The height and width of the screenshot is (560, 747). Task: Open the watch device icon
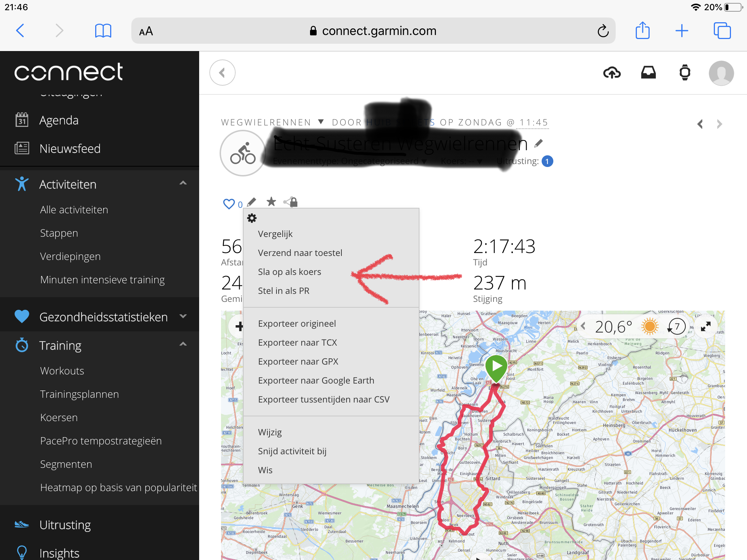point(685,73)
